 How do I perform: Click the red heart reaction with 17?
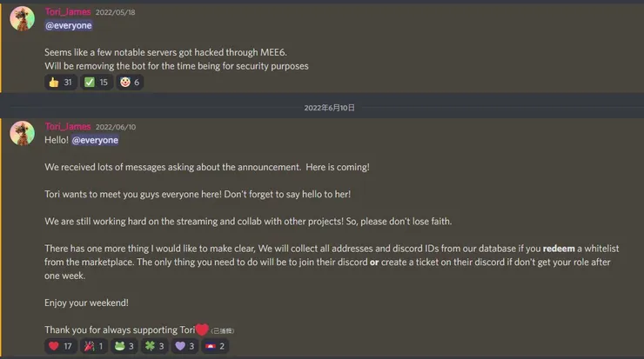(60, 346)
